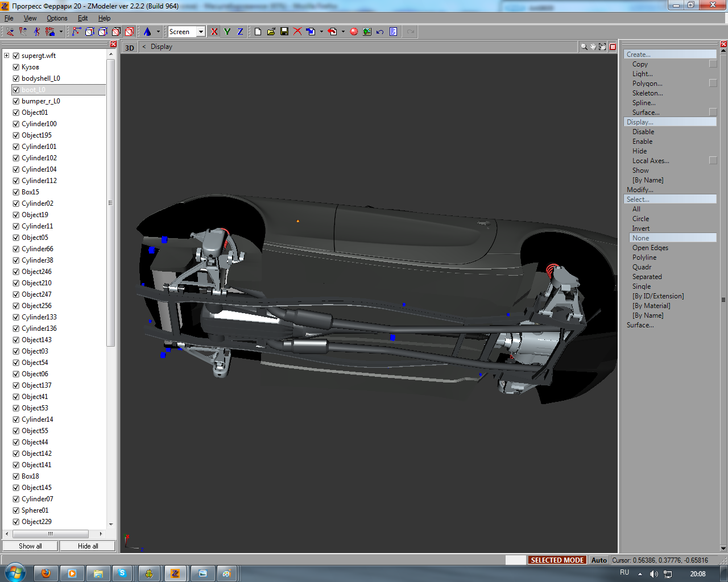Screen dimensions: 728x582
Task: Open the Options menu
Action: click(57, 18)
